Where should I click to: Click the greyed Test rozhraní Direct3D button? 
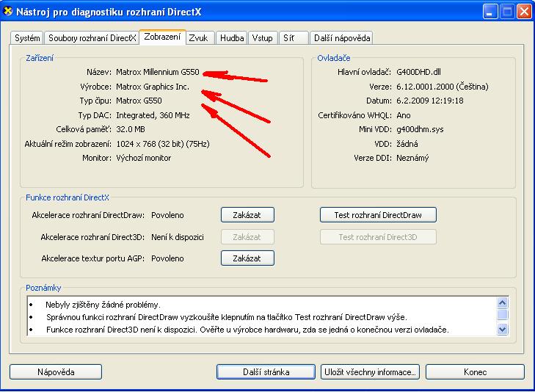pos(378,237)
